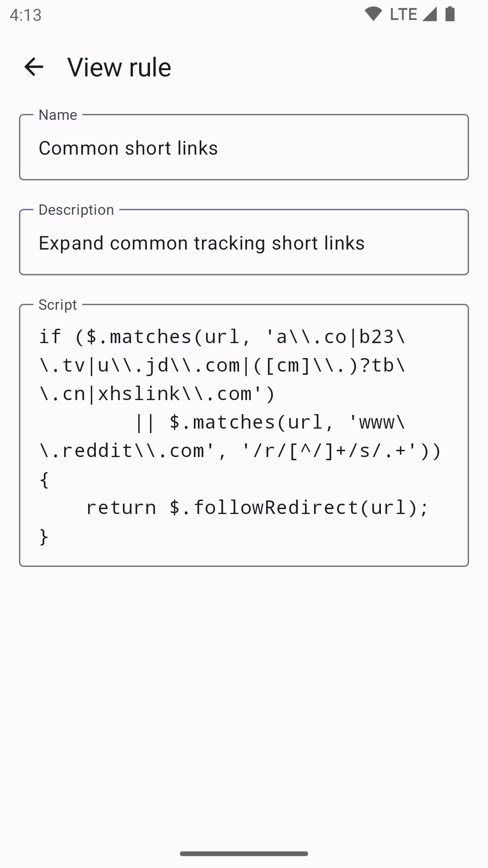This screenshot has height=868, width=488.
Task: Focus the Description text field
Action: click(x=244, y=243)
